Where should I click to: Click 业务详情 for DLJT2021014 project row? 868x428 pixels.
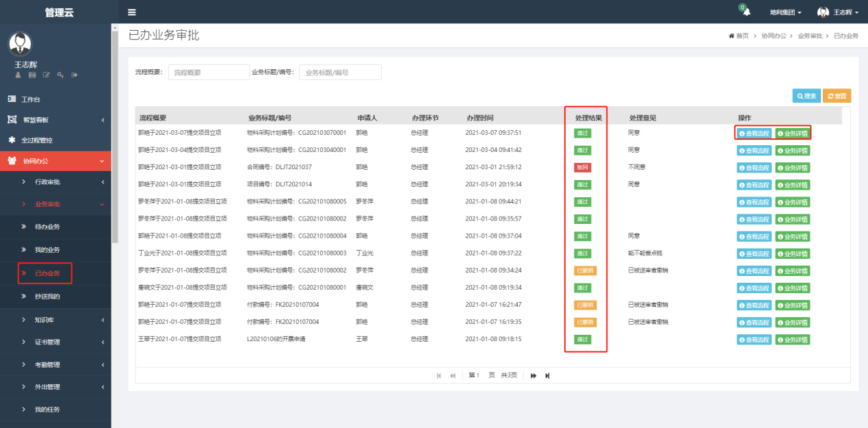click(792, 184)
